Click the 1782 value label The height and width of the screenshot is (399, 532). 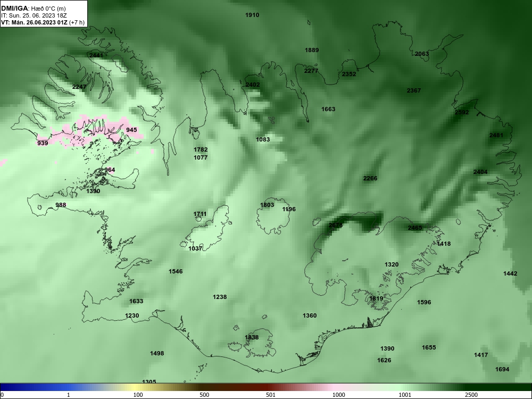click(x=201, y=149)
